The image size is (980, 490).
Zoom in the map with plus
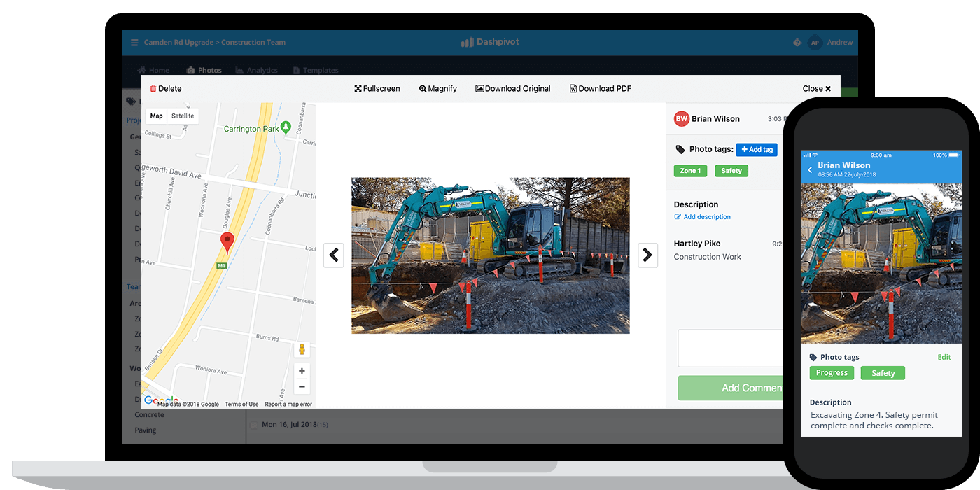click(x=302, y=371)
